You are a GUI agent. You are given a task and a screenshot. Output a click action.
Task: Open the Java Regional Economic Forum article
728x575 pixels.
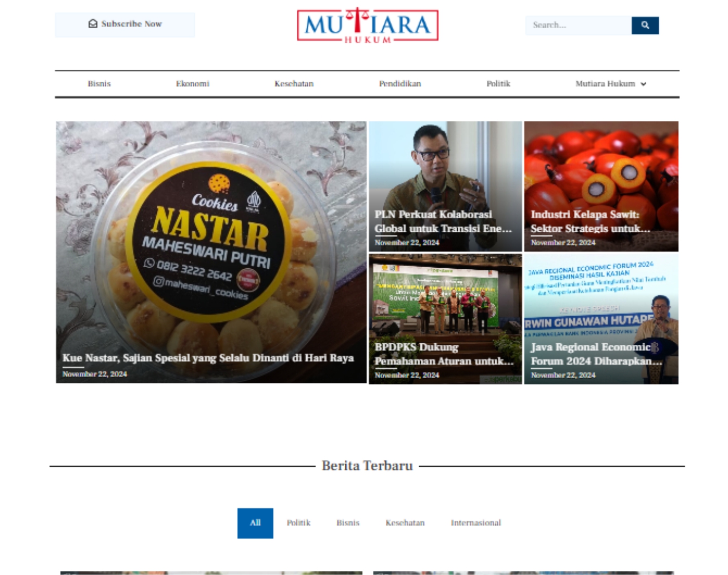[596, 354]
